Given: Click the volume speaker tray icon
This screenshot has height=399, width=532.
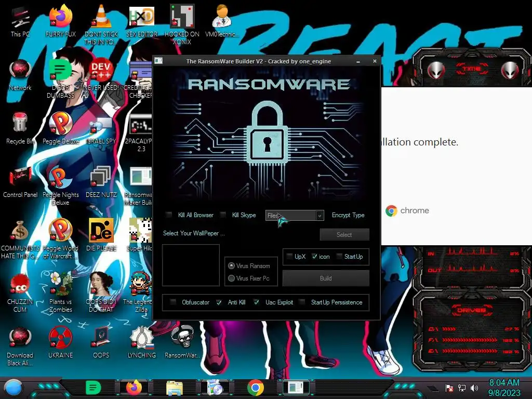Looking at the screenshot, I should coord(474,388).
